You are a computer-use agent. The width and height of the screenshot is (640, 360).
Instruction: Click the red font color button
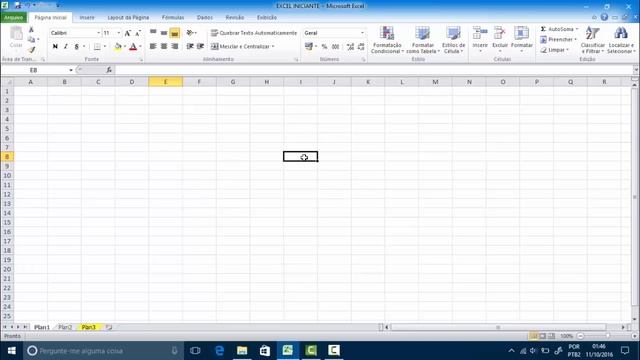pos(133,47)
